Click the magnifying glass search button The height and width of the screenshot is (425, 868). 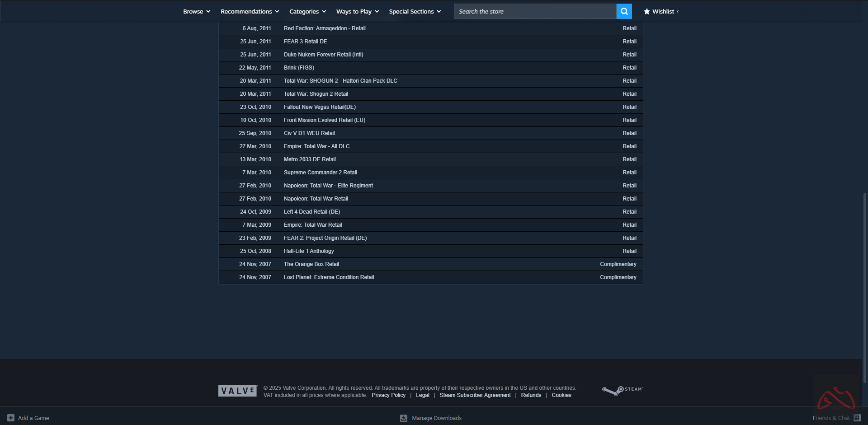point(624,11)
